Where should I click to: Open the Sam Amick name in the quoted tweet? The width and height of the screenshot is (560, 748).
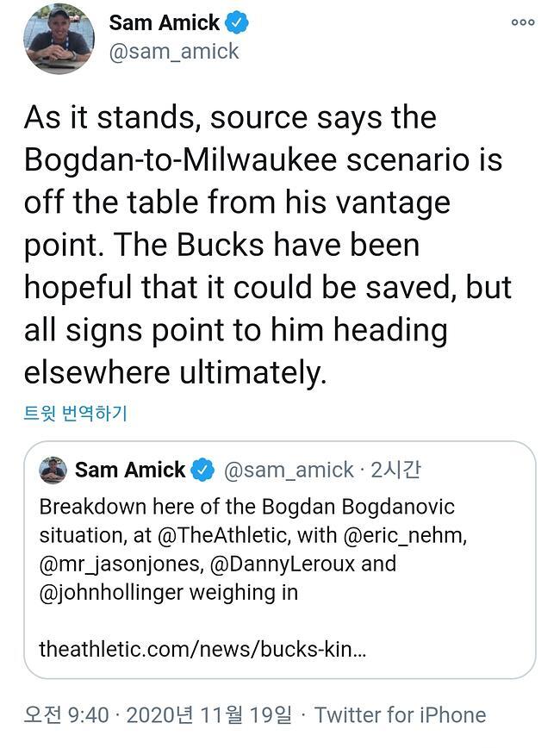coord(129,470)
